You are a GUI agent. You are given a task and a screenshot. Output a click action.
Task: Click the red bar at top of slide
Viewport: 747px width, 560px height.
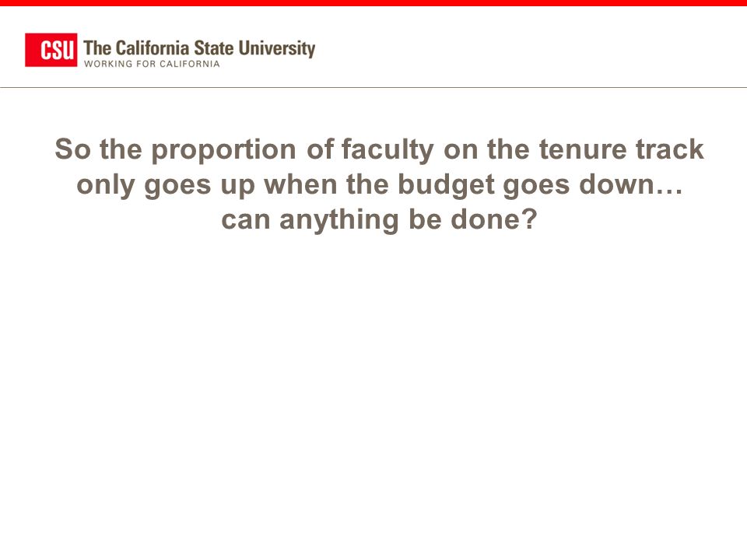pyautogui.click(x=373, y=3)
